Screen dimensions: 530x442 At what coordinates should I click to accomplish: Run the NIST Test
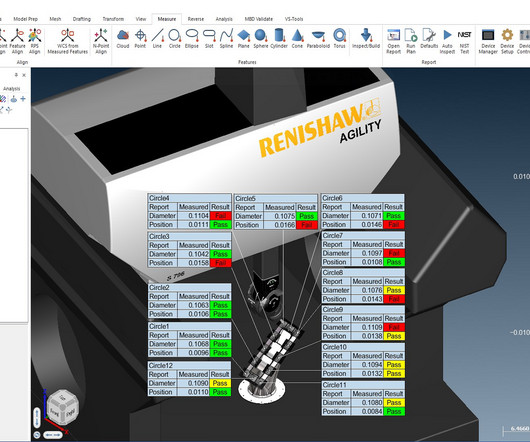464,41
